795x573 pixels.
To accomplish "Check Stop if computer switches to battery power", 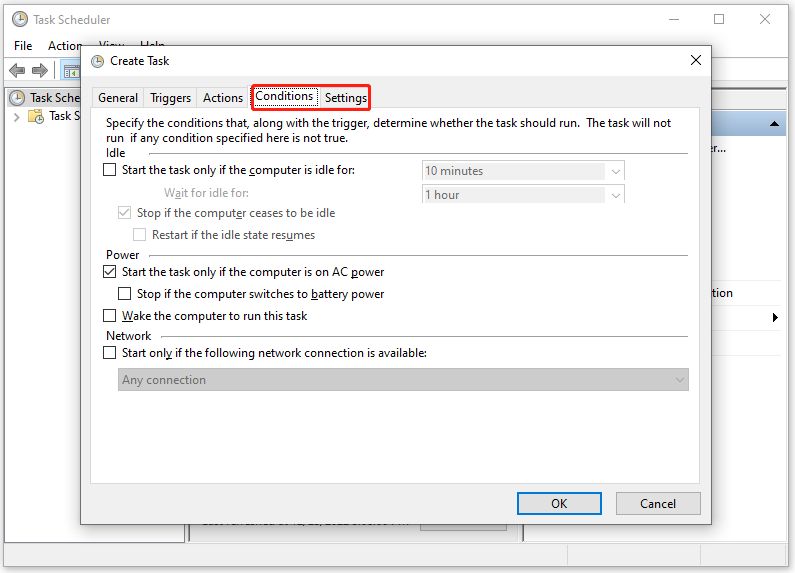I will 124,293.
